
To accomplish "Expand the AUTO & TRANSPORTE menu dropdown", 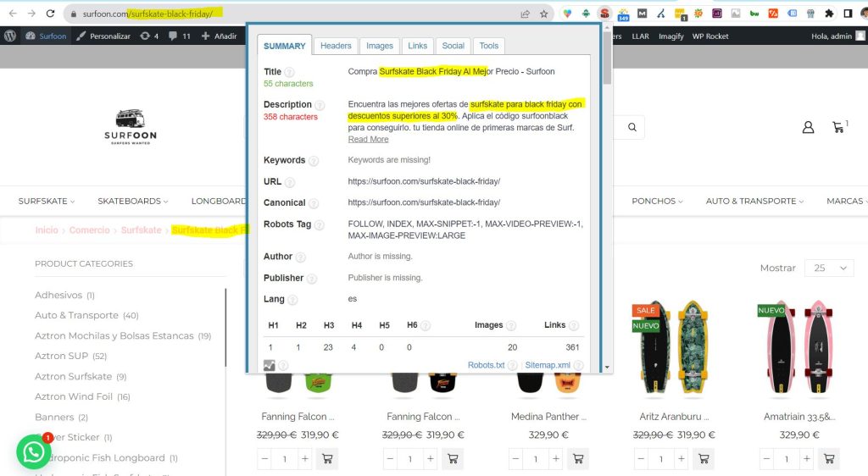I will click(x=754, y=202).
